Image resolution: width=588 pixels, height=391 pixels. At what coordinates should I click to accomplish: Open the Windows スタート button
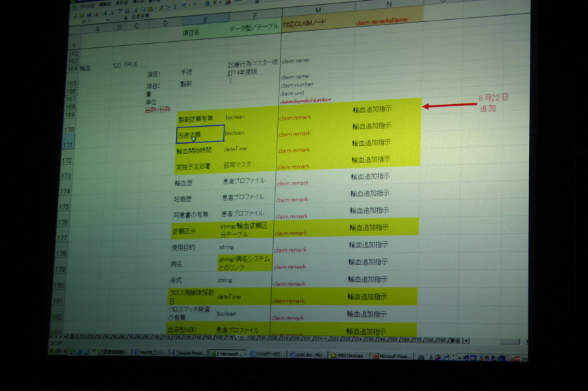[x=57, y=351]
